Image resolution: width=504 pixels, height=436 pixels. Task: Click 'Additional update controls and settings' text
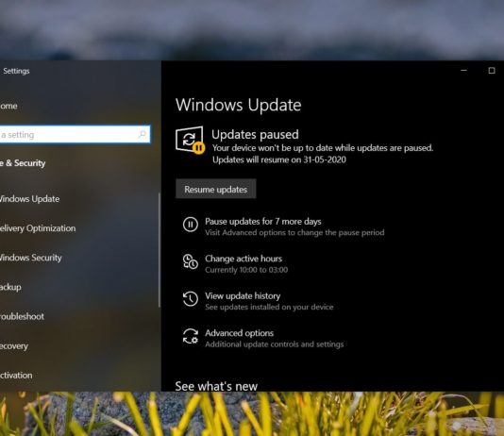274,344
